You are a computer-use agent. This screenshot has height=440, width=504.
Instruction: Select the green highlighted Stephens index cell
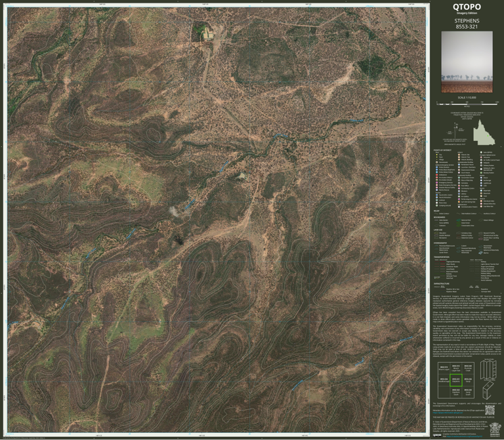456,380
